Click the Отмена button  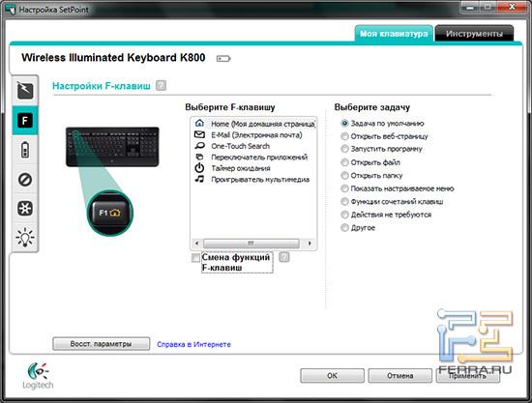point(400,376)
